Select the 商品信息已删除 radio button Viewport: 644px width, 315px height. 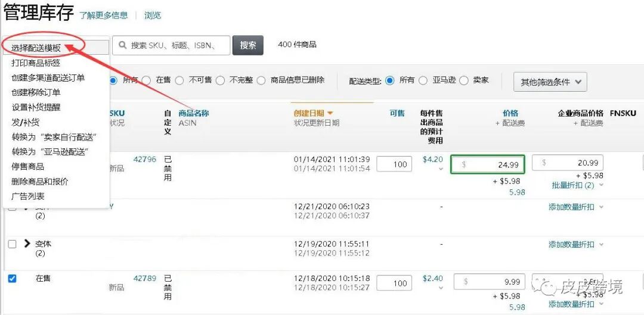coord(261,80)
